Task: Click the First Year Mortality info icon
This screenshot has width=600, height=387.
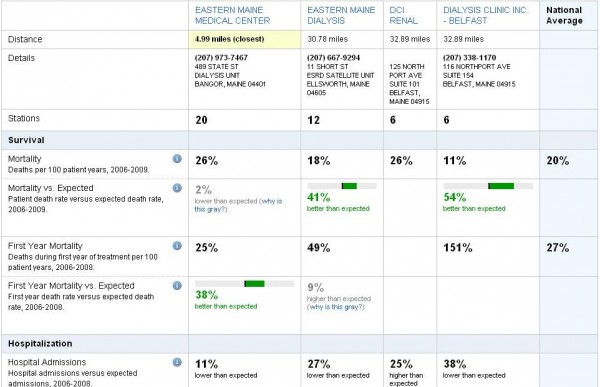Action: pos(177,246)
